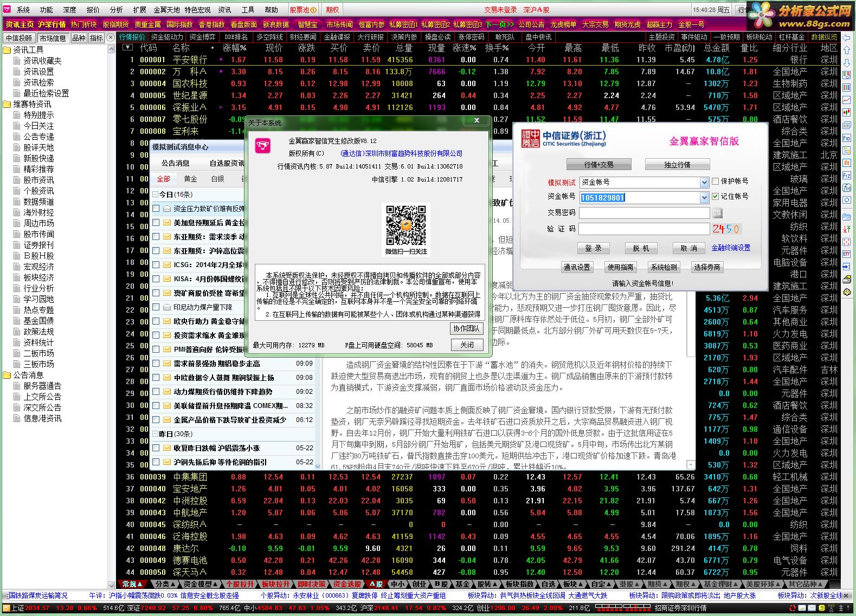Viewport: 856px width, 616px height.
Task: Select the 黄金 message filter tab
Action: (x=190, y=179)
